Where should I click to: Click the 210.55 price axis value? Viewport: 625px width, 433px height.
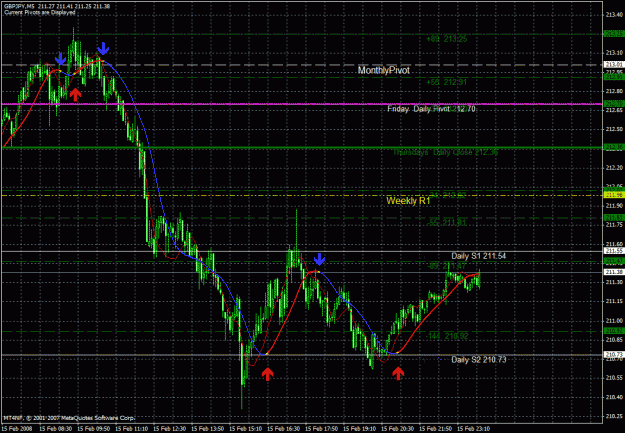[614, 378]
